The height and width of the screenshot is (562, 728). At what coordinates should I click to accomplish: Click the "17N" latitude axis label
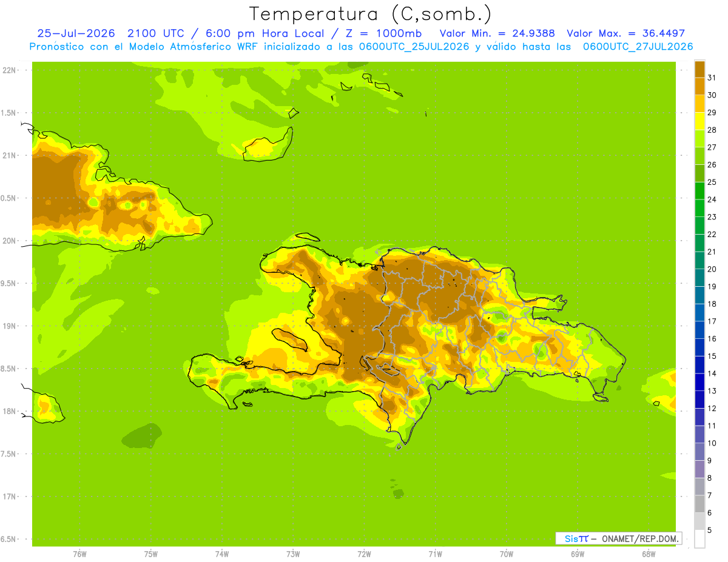click(x=10, y=497)
